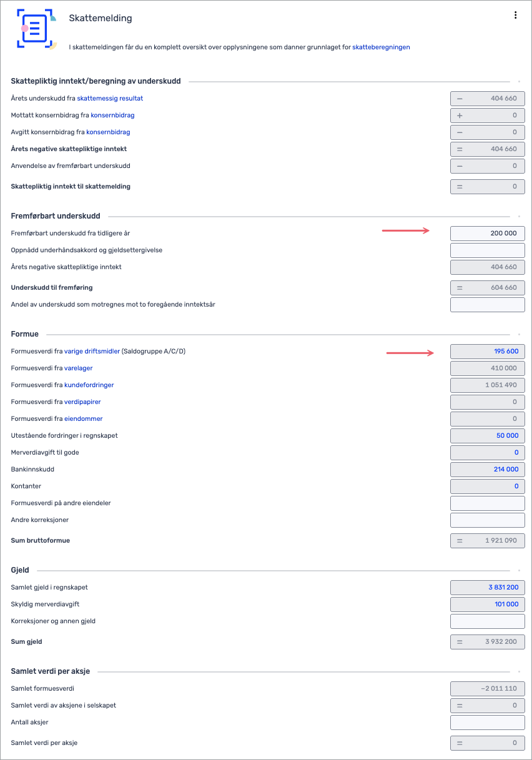Viewport: 532px width, 760px height.
Task: Open Samlet gjeld i regnskapet value 3 831 200
Action: pyautogui.click(x=503, y=588)
